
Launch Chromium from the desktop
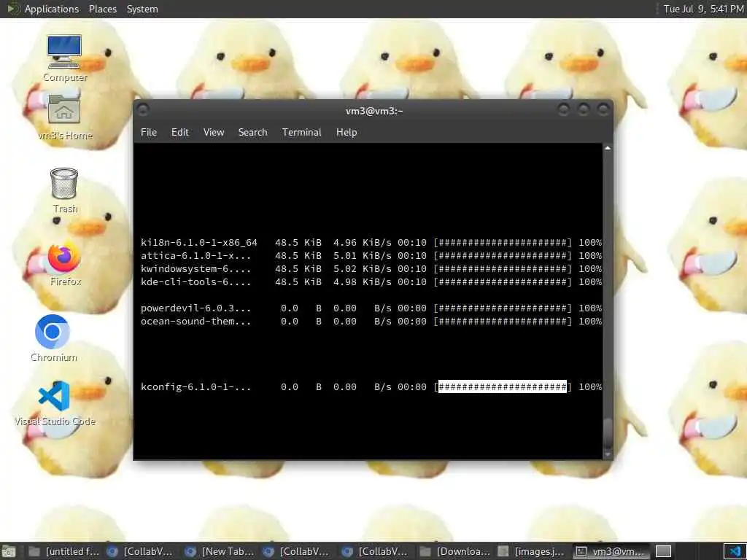click(53, 338)
